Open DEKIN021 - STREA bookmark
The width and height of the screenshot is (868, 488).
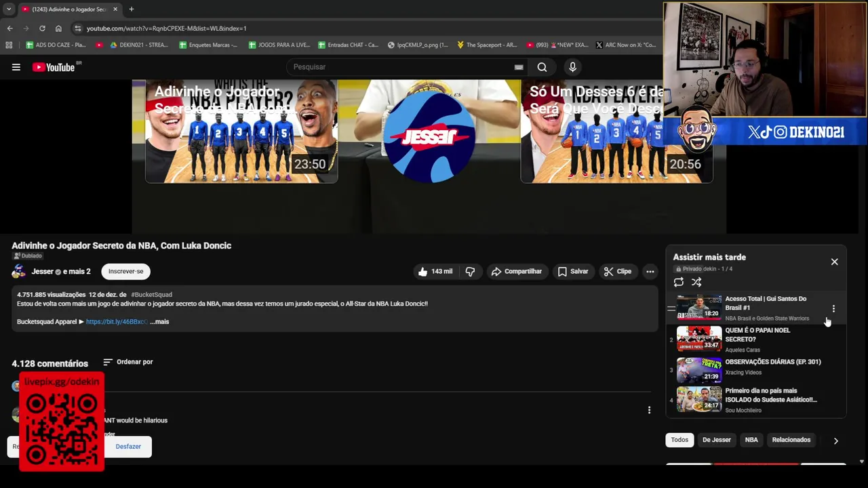[138, 45]
